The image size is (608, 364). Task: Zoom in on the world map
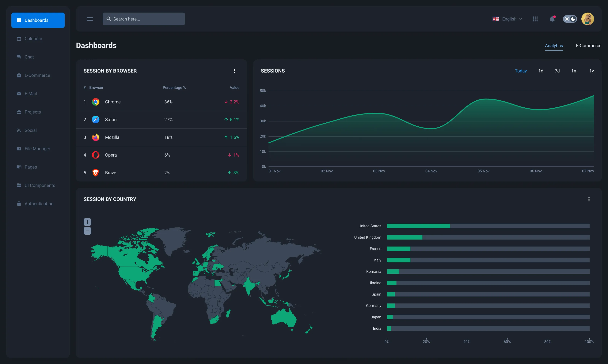(x=87, y=222)
